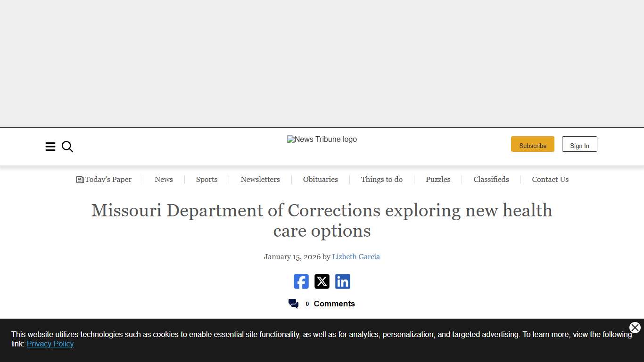Share the article on LinkedIn
This screenshot has width=644, height=362.
(342, 281)
